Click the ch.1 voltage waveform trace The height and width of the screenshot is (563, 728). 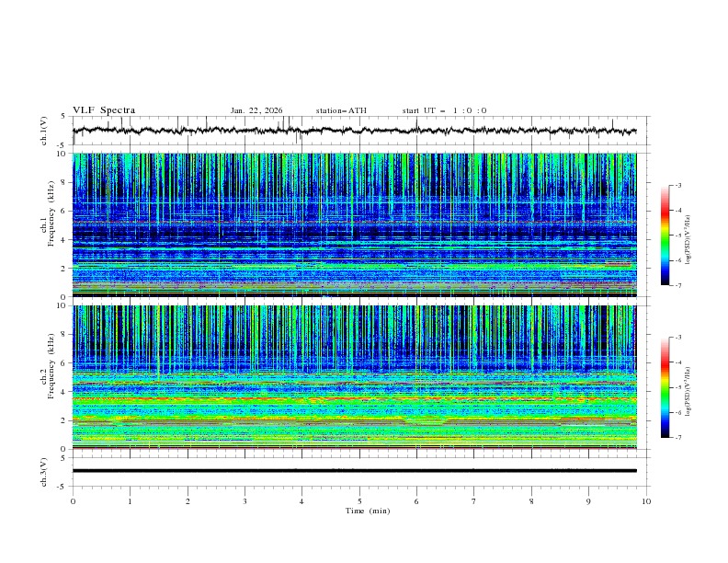click(354, 131)
